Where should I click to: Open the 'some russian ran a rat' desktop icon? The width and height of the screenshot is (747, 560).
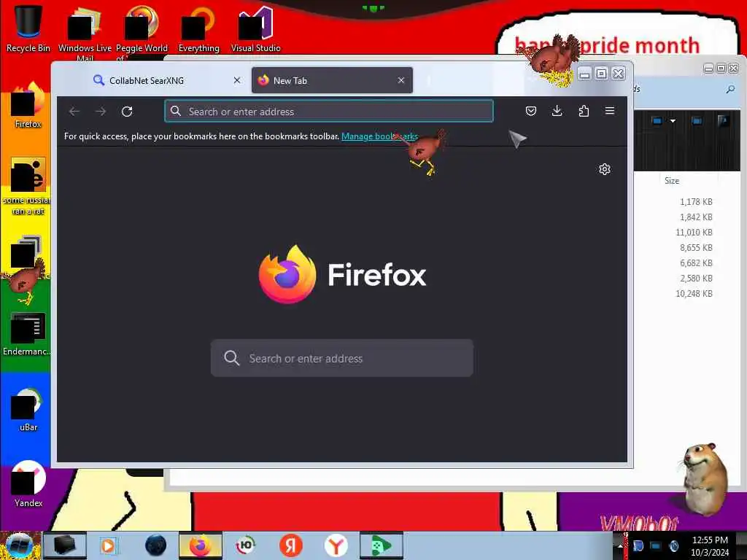pyautogui.click(x=28, y=187)
